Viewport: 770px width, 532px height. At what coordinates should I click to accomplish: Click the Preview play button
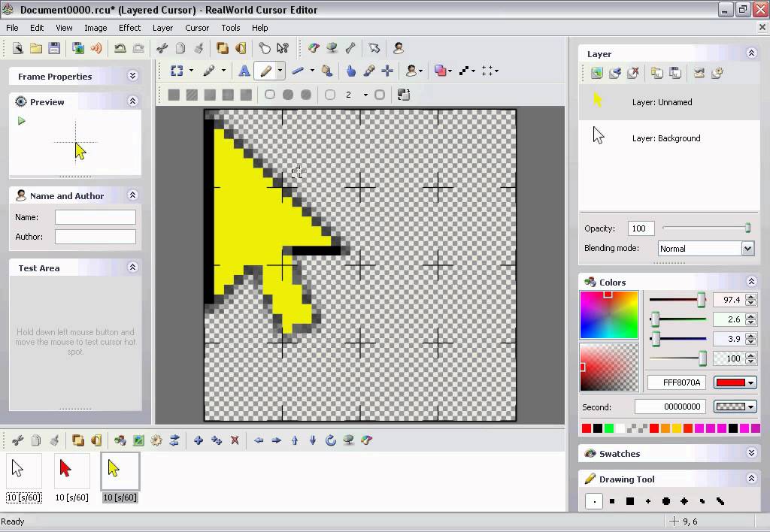click(x=21, y=120)
